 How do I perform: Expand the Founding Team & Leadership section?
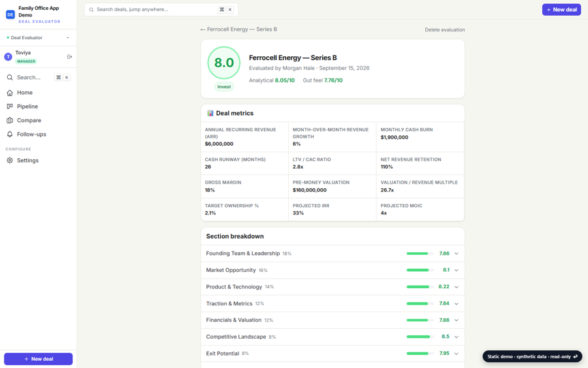tap(333, 254)
